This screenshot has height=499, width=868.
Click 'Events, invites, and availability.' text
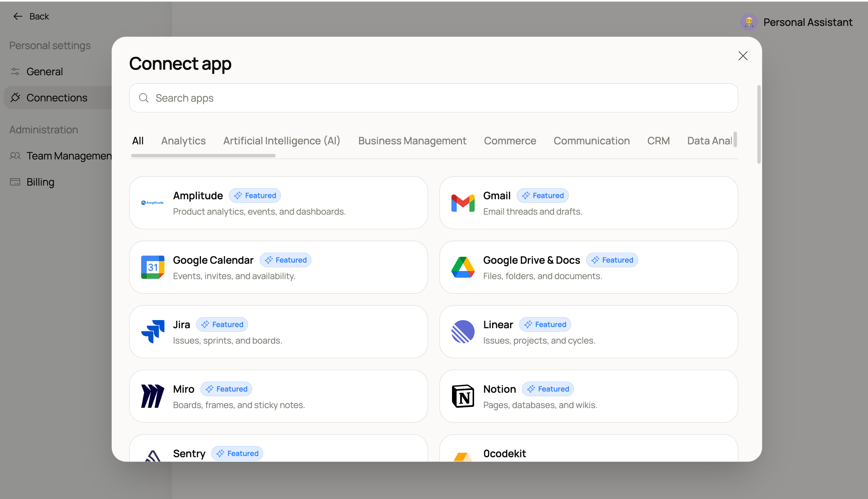coord(234,276)
